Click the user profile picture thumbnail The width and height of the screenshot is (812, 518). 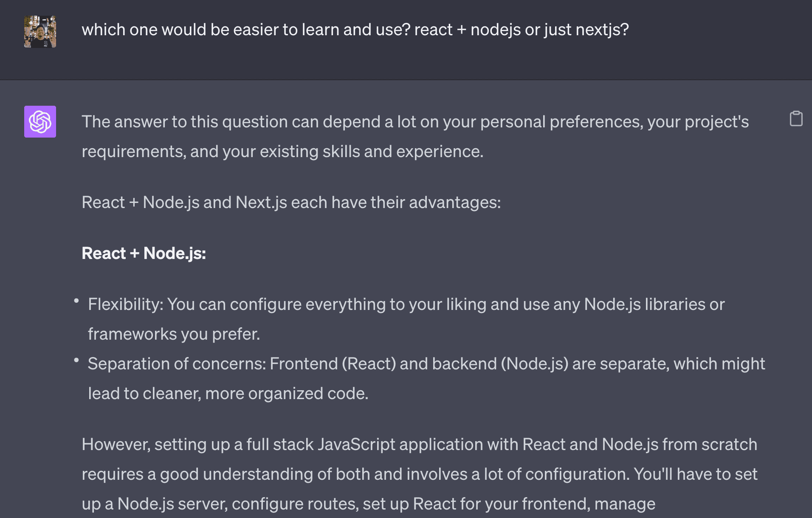coord(40,32)
